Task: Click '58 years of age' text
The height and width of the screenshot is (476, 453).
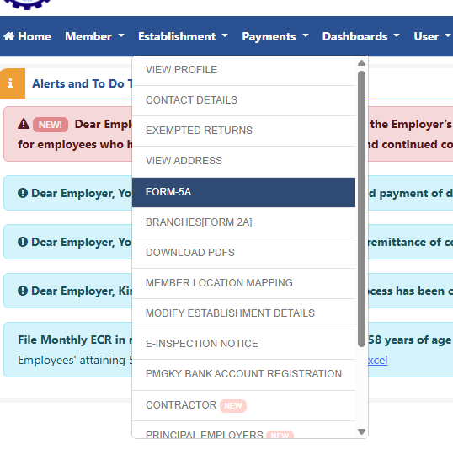Action: 409,340
